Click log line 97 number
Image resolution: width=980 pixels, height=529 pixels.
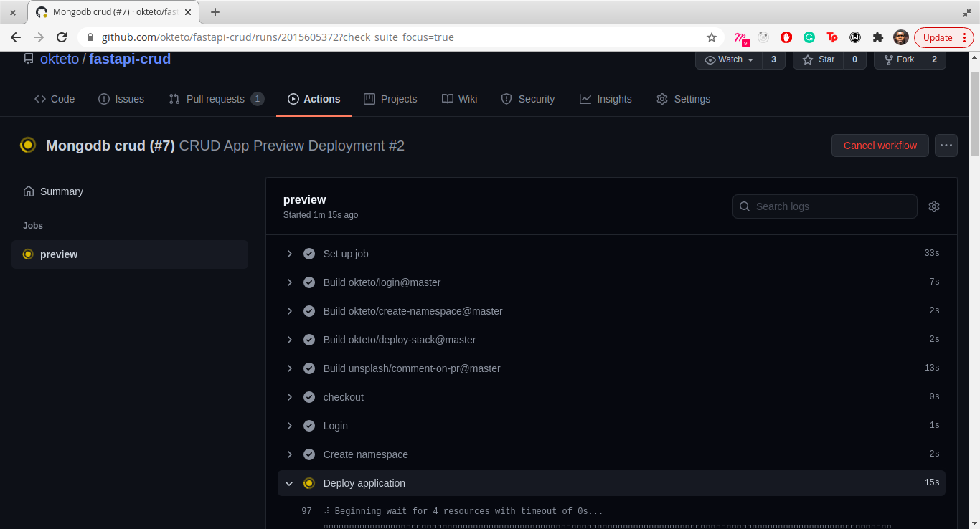[x=306, y=511]
